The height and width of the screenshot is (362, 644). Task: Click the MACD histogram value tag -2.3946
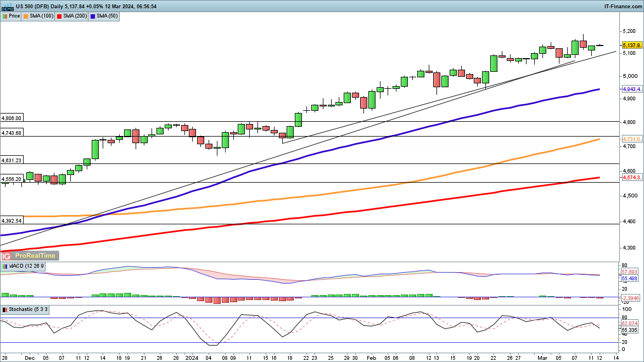click(630, 298)
